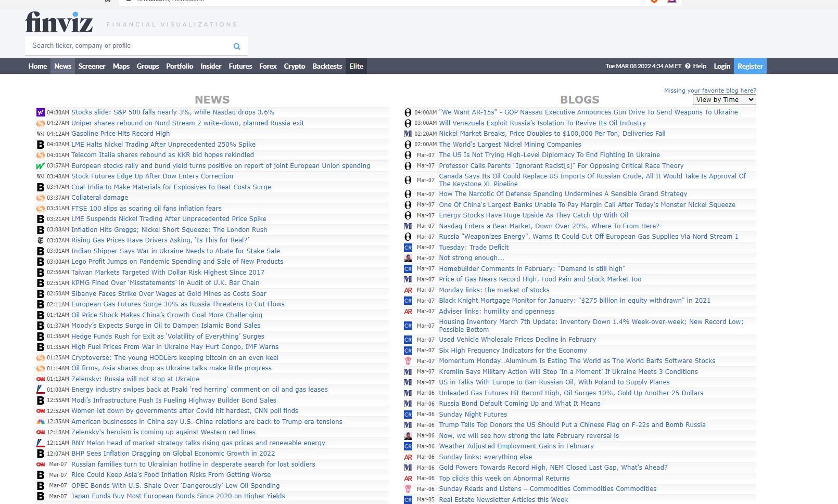Click WSJ icon beside Gasoline Price Hits Record High
The width and height of the screenshot is (838, 504).
point(41,134)
